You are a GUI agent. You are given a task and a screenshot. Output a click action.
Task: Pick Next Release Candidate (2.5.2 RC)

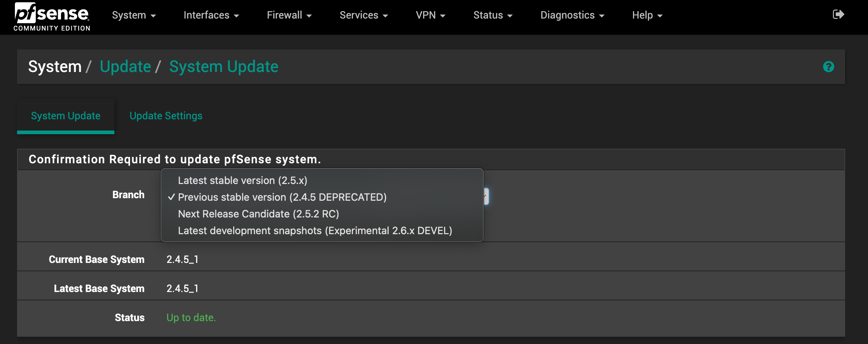pyautogui.click(x=258, y=214)
